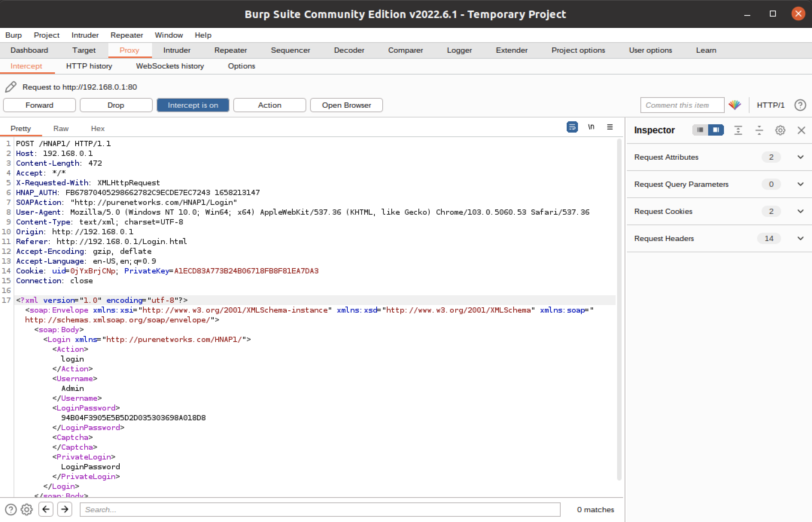Switch to the Logger tab
The image size is (812, 522).
pos(459,50)
